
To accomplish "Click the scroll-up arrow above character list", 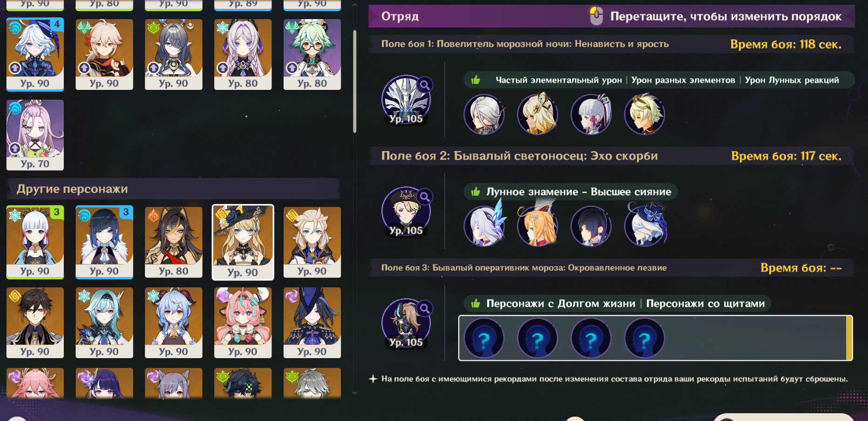I will 354,6.
